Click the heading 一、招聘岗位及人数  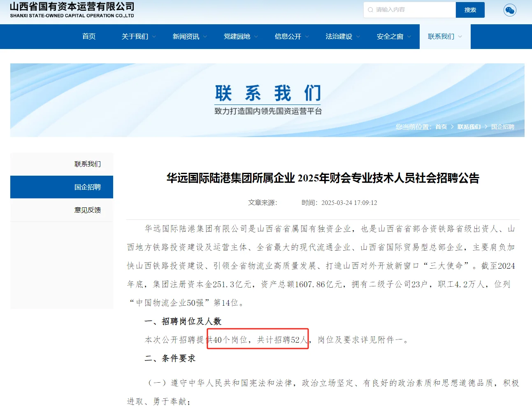pyautogui.click(x=183, y=321)
